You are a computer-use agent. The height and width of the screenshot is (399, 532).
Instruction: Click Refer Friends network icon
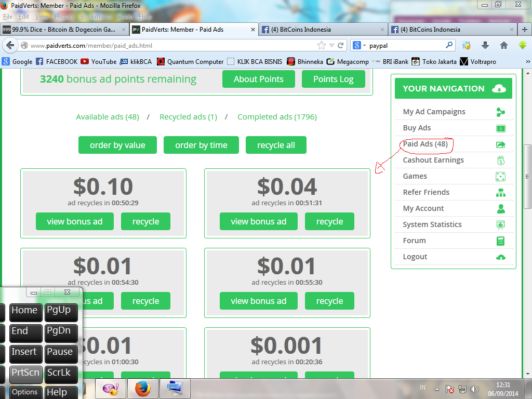point(500,193)
